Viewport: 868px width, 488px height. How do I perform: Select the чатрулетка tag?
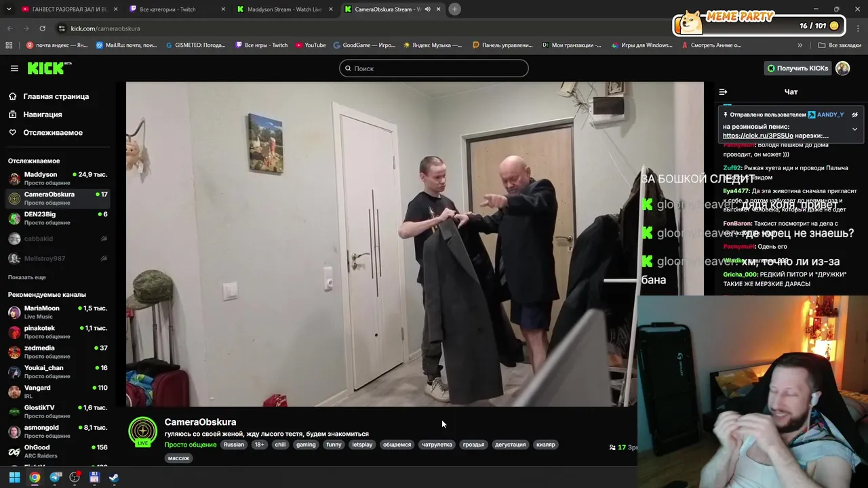pyautogui.click(x=437, y=445)
